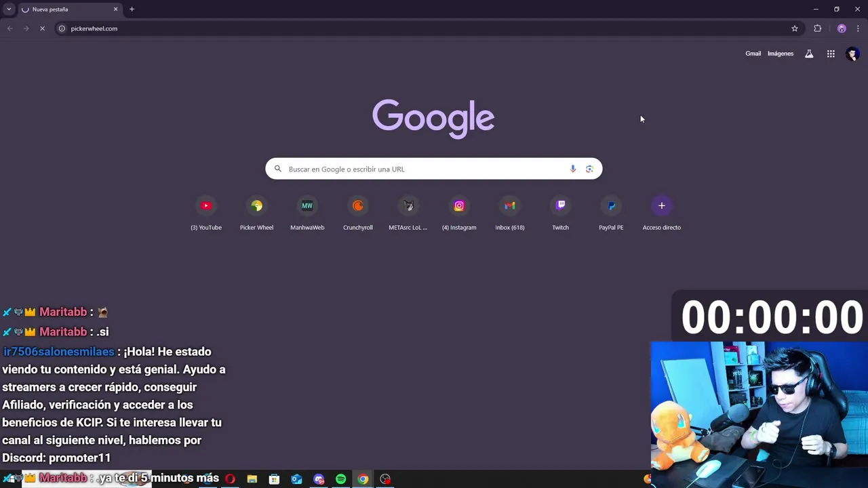Viewport: 868px width, 488px height.
Task: Open the tab search dropdown
Action: click(9, 9)
